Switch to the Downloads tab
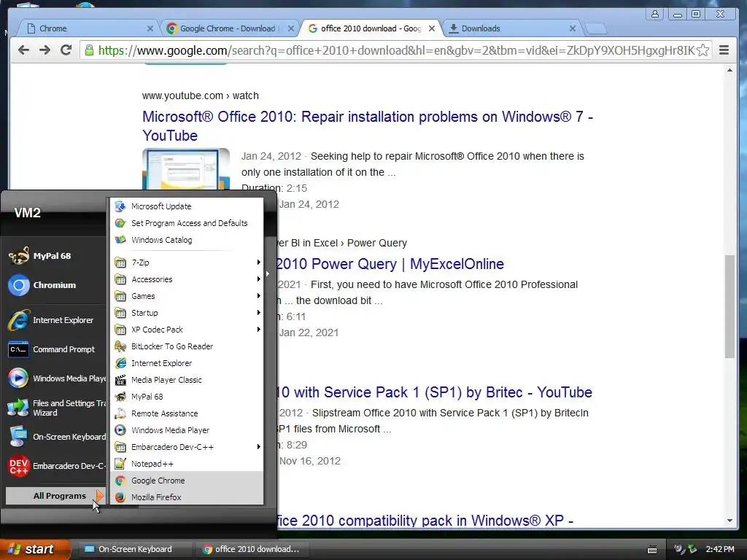The height and width of the screenshot is (560, 747). tap(512, 28)
